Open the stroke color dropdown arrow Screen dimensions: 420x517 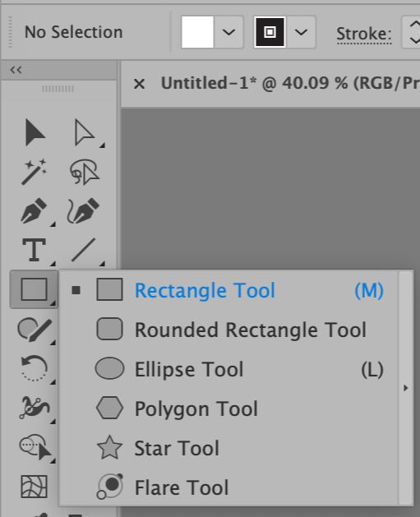[x=301, y=32]
